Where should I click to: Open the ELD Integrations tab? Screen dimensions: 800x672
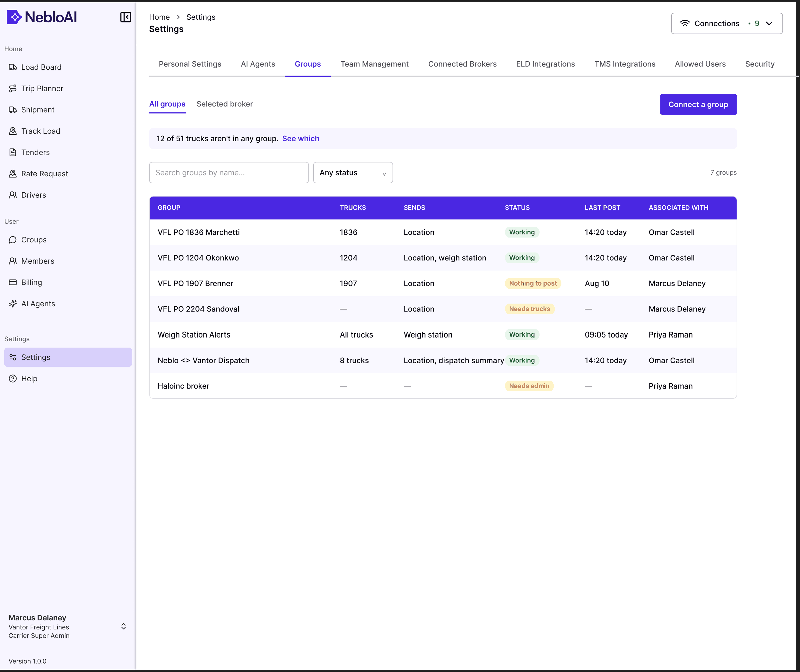pos(546,64)
